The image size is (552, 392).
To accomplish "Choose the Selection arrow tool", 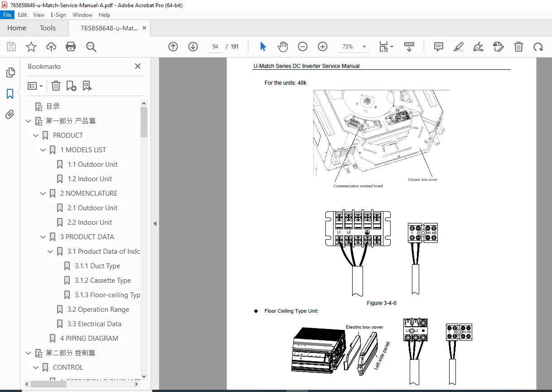I will click(263, 47).
